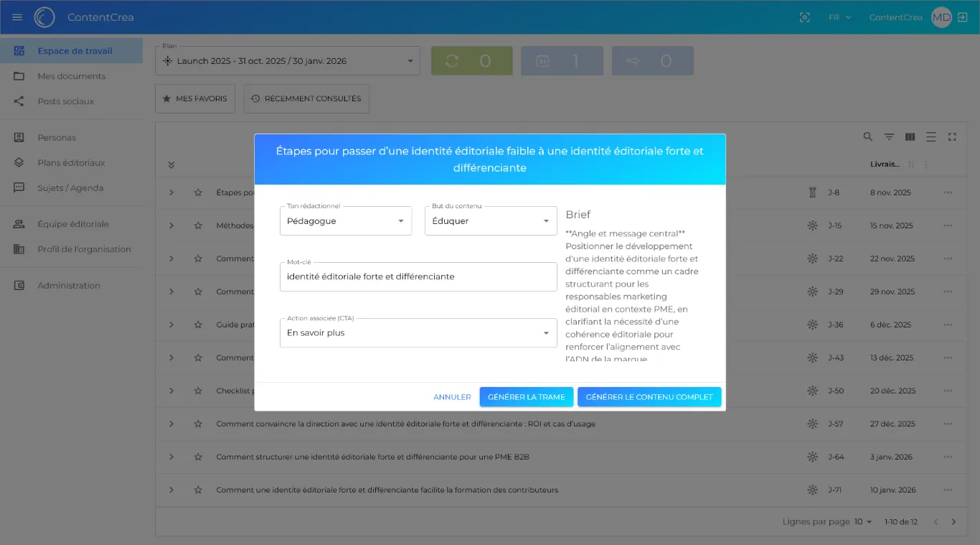Star the J-57 row as favorite
Viewport: 980px width, 545px height.
[198, 424]
